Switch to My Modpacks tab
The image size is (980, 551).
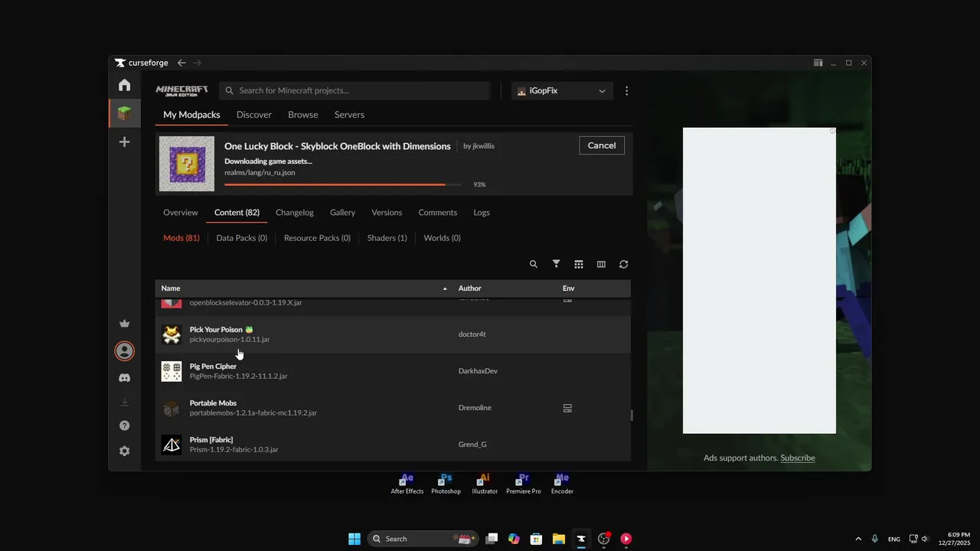click(x=191, y=115)
